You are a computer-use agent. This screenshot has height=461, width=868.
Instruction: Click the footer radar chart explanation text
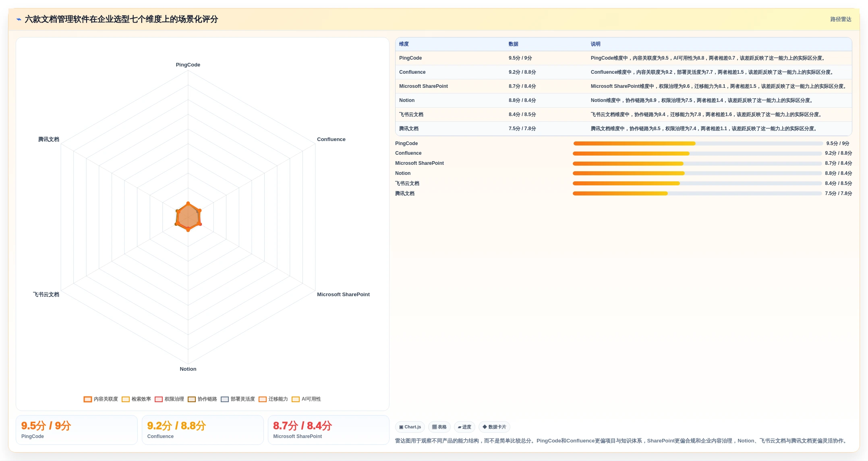coord(622,441)
